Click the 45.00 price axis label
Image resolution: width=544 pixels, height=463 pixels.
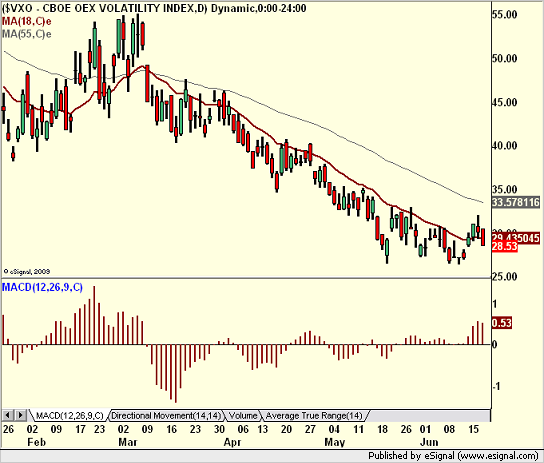[504, 102]
